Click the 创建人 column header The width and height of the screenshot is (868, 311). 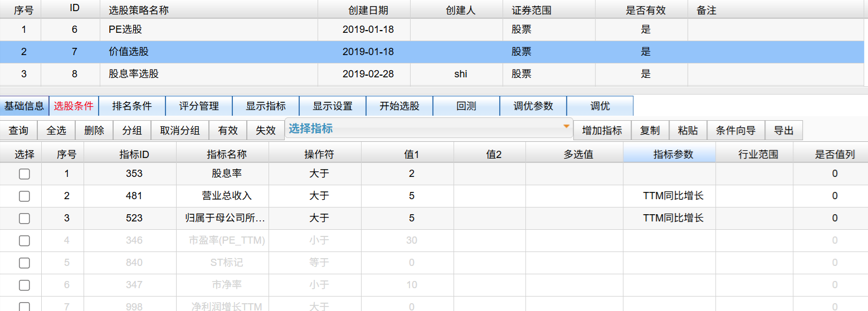click(x=457, y=10)
